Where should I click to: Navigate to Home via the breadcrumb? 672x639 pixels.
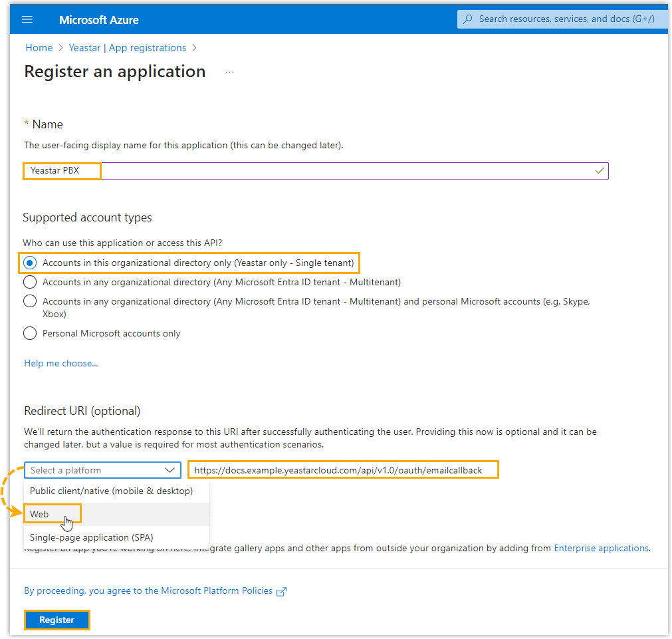[x=39, y=47]
